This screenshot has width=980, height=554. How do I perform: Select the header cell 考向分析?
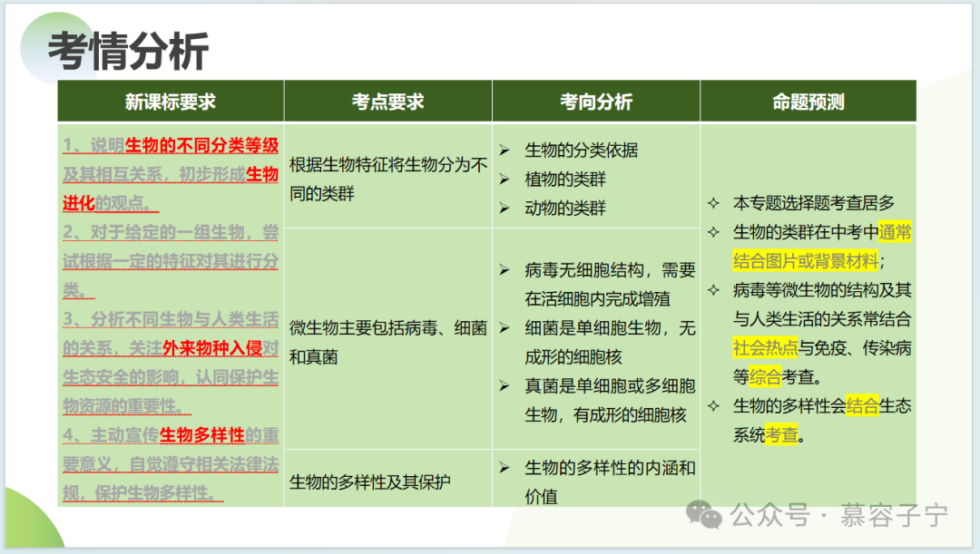(595, 102)
